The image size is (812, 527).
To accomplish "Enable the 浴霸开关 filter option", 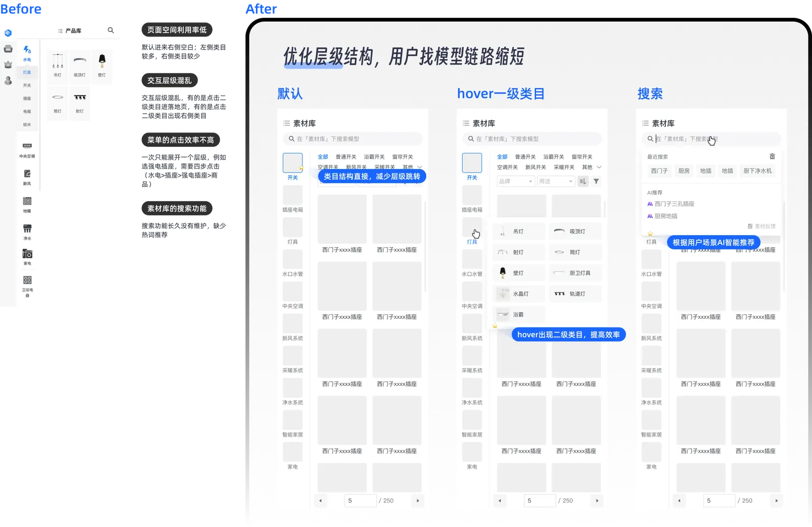I will pyautogui.click(x=554, y=156).
